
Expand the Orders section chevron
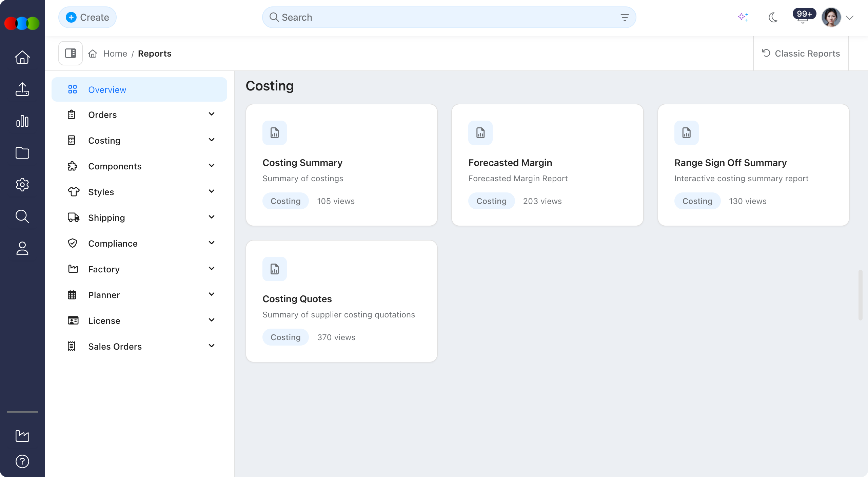click(x=212, y=114)
